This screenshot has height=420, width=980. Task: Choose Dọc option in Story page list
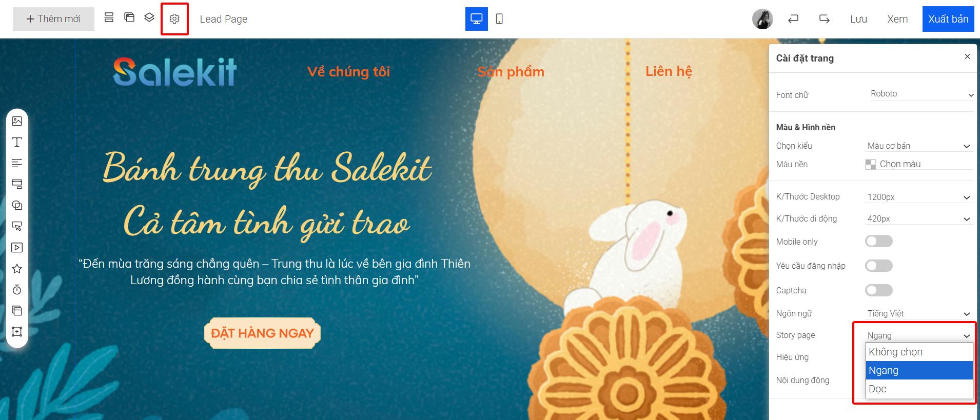pos(919,389)
